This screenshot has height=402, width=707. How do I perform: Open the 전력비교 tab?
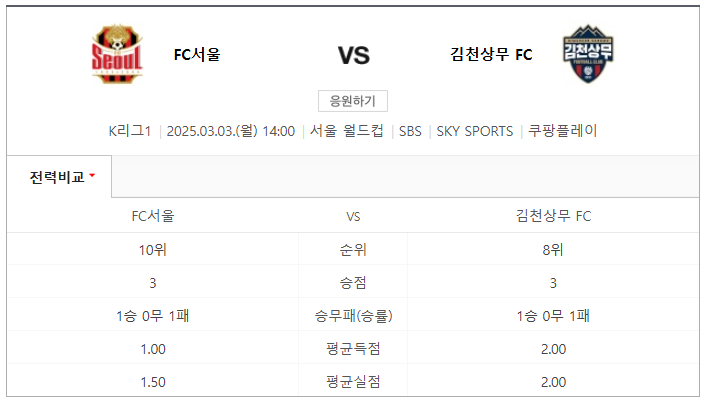pyautogui.click(x=59, y=177)
